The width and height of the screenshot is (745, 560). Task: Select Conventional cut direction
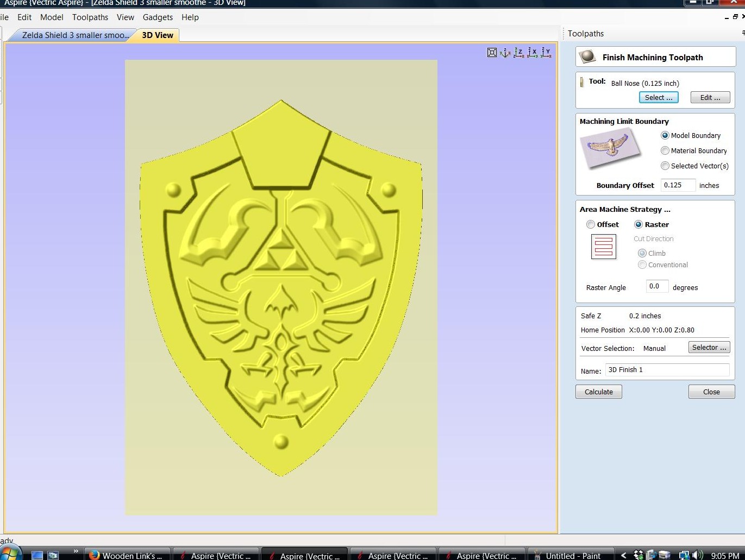pyautogui.click(x=642, y=265)
